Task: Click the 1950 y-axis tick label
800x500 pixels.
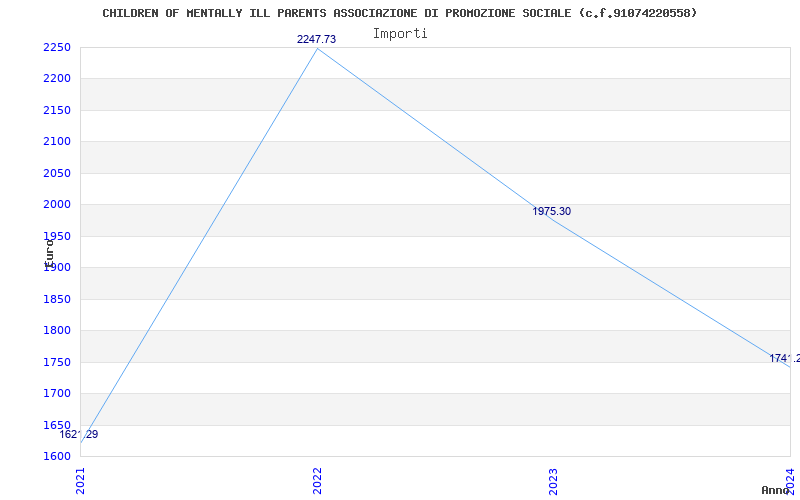Action: [57, 236]
